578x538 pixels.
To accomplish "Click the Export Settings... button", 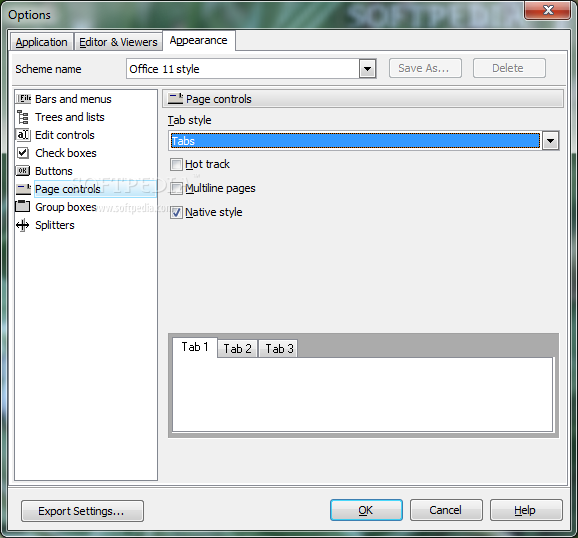I will [82, 511].
